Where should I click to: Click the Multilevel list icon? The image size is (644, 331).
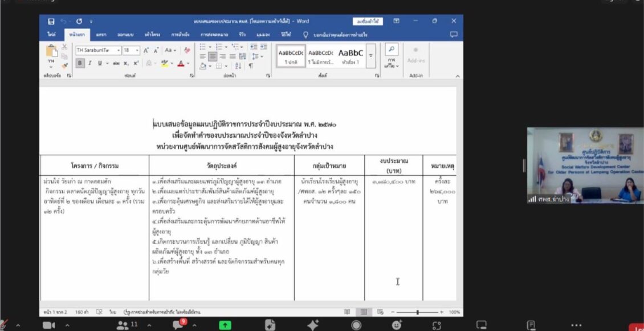(235, 47)
